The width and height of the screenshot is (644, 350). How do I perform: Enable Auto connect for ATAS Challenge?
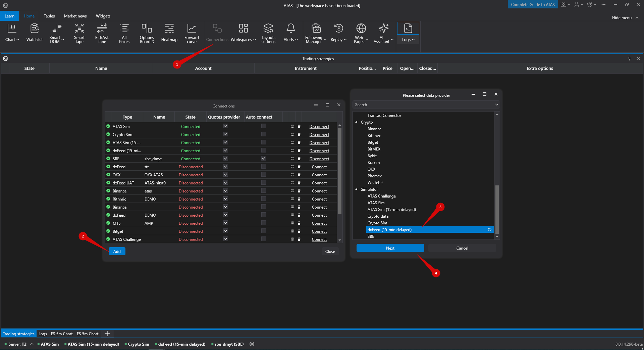[264, 239]
